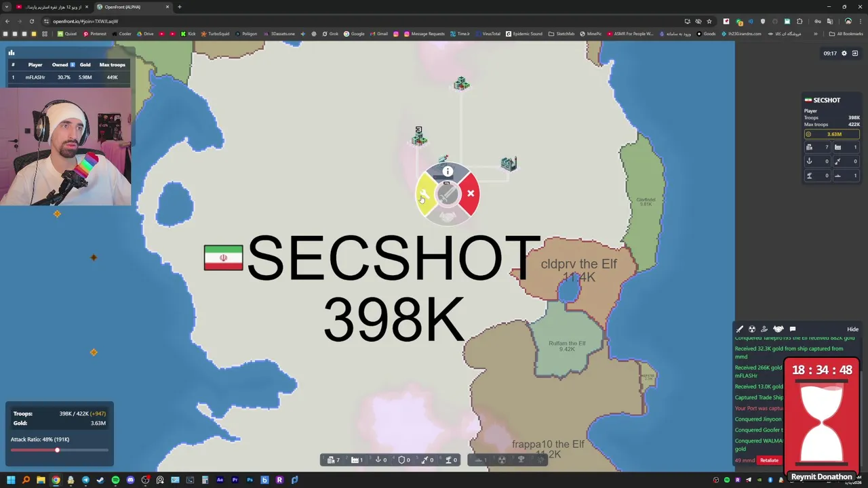
Task: Close the radial menu with red X
Action: click(x=470, y=194)
